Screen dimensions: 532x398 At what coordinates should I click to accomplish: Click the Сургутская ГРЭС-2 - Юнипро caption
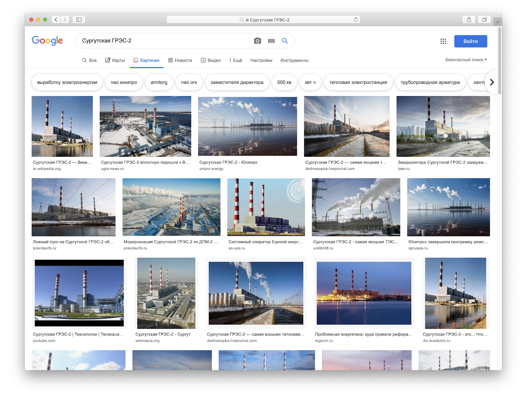point(228,162)
